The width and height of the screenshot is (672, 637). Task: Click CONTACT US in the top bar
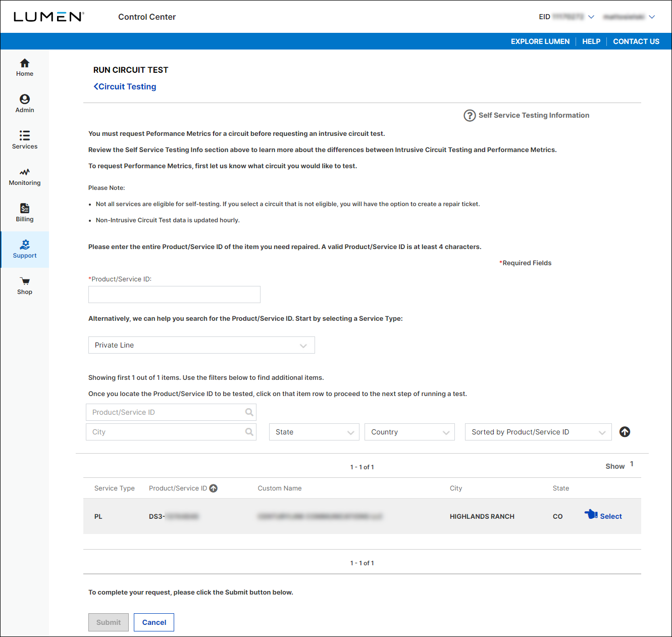(x=636, y=41)
